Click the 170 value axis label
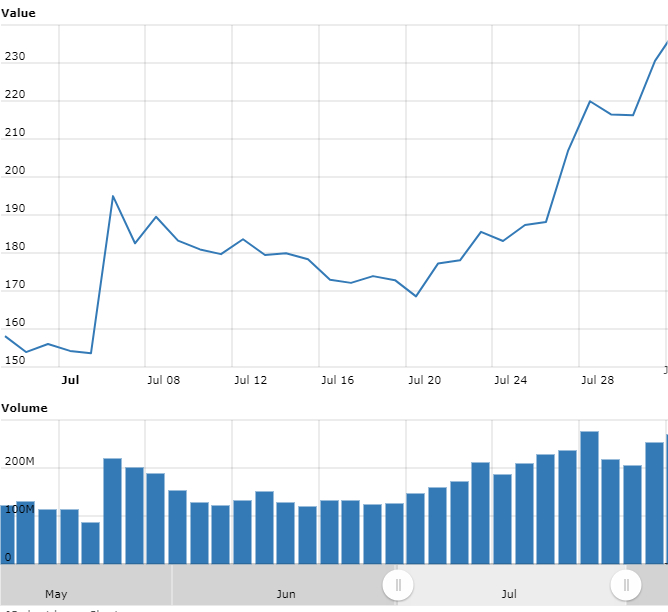 pyautogui.click(x=15, y=284)
